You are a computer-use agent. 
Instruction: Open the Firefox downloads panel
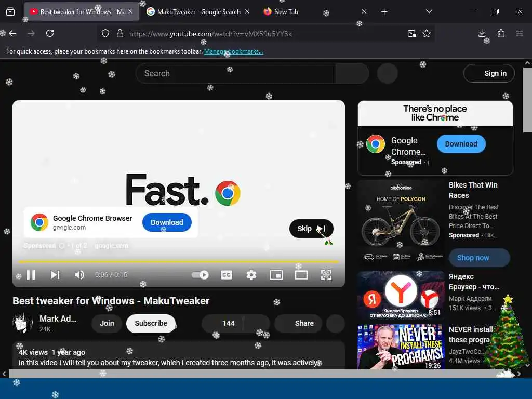click(x=482, y=33)
